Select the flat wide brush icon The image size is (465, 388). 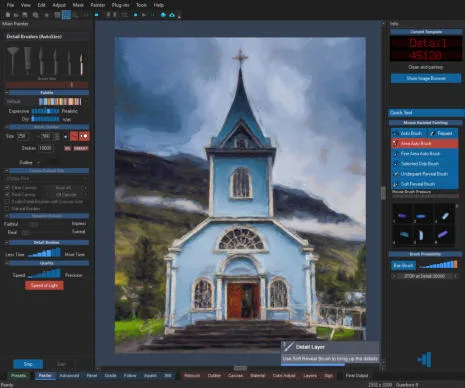coord(28,61)
